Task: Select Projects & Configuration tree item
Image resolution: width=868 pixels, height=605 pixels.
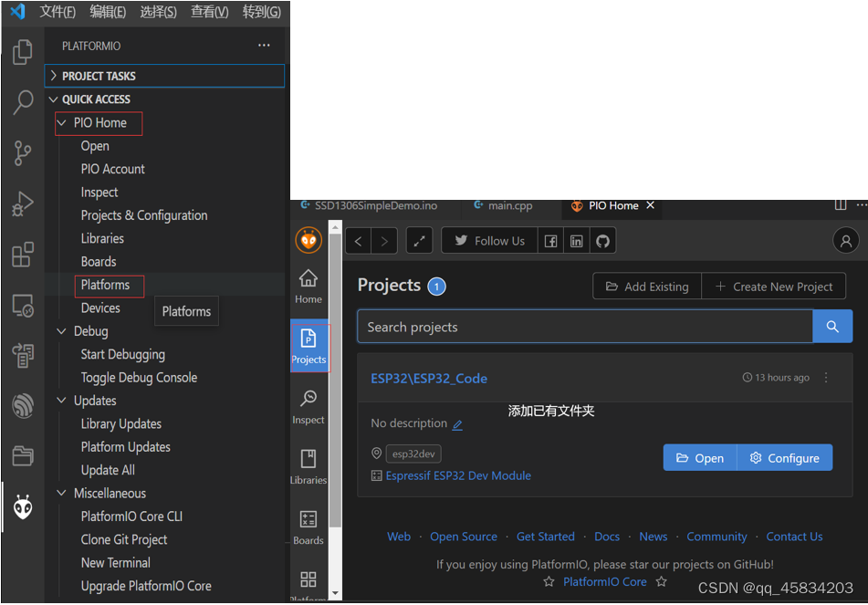Action: [x=144, y=215]
